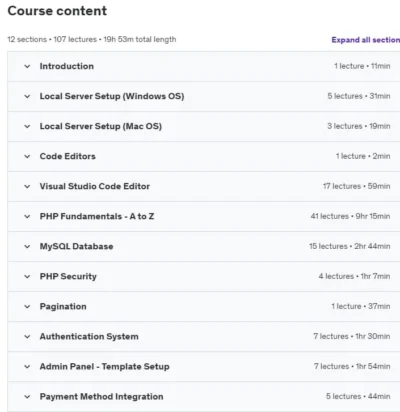Open the MySQL Database section title
Image resolution: width=400 pixels, height=412 pixels.
[76, 246]
